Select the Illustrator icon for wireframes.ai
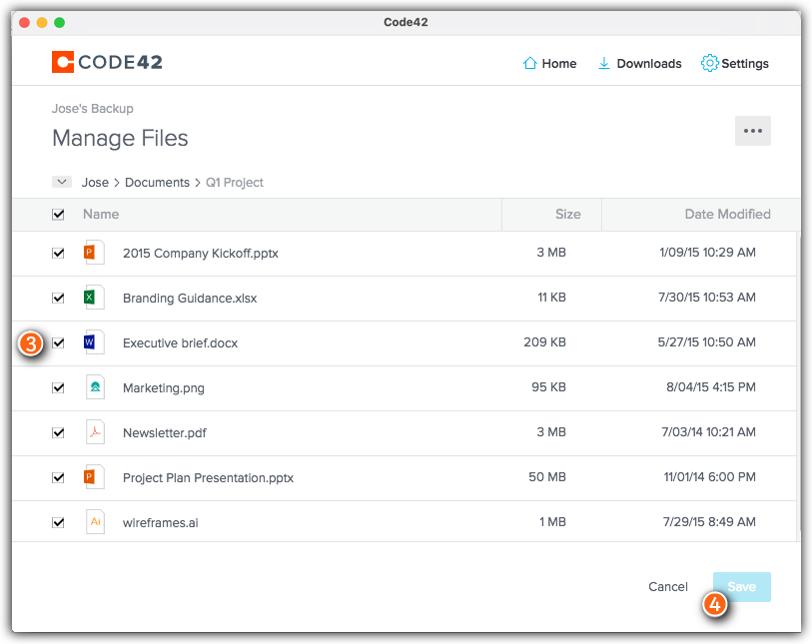Image resolution: width=812 pixels, height=644 pixels. tap(94, 521)
